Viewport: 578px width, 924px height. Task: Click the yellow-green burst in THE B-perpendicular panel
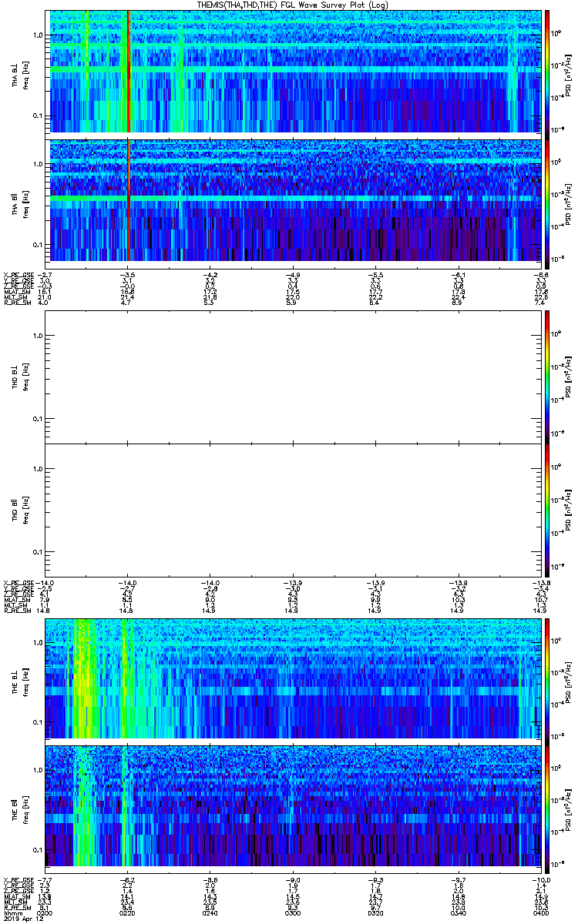click(x=83, y=678)
